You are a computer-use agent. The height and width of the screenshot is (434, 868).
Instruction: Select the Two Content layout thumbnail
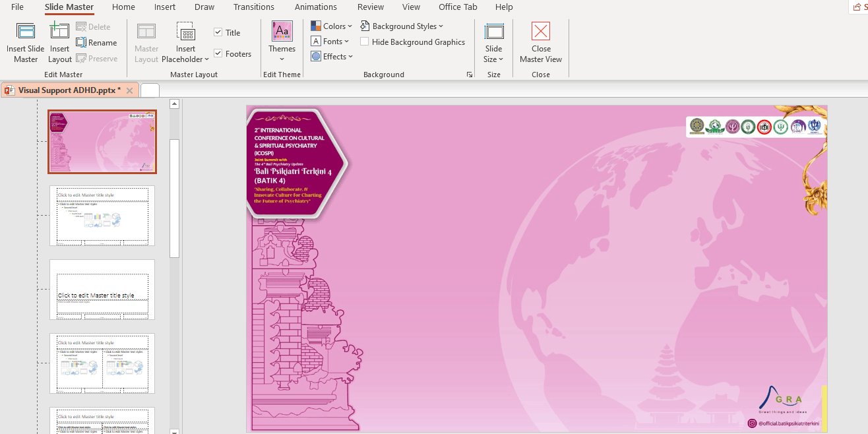102,363
